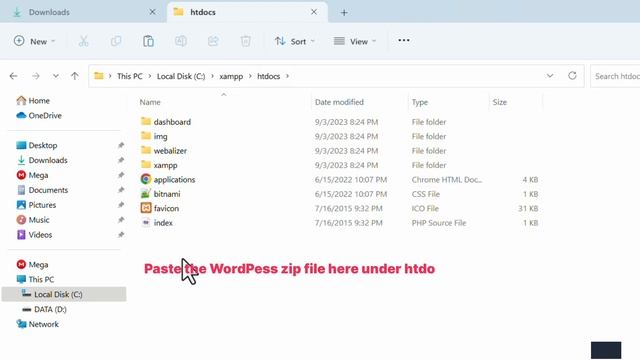Click the Rename icon in toolbar
Viewport: 640px width, 360px height.
pyautogui.click(x=181, y=41)
